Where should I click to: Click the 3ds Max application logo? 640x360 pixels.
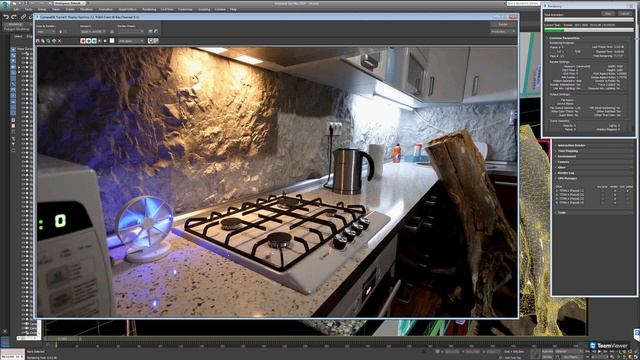tap(4, 4)
